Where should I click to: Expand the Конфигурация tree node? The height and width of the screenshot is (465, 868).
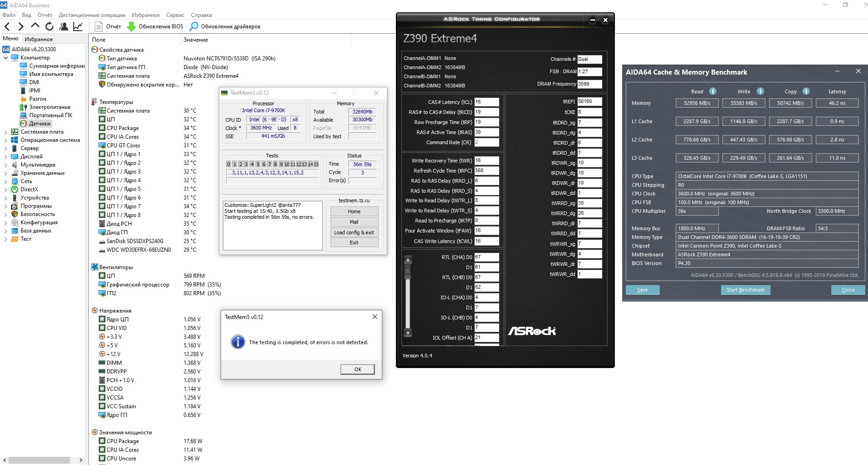point(5,222)
